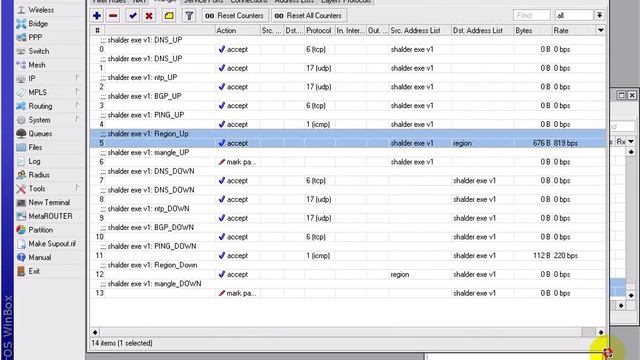Add a new mangle rule with plus icon
Image resolution: width=640 pixels, height=360 pixels.
point(97,16)
